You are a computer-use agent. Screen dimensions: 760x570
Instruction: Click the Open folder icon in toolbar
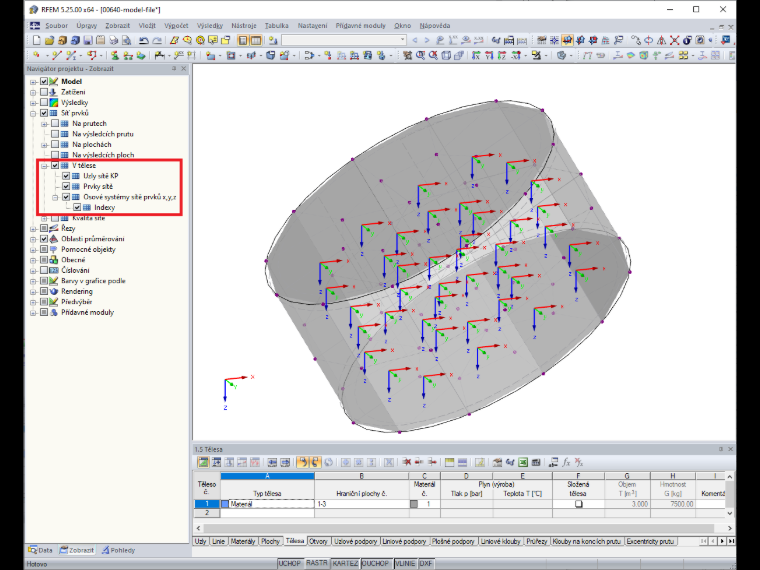(x=49, y=40)
